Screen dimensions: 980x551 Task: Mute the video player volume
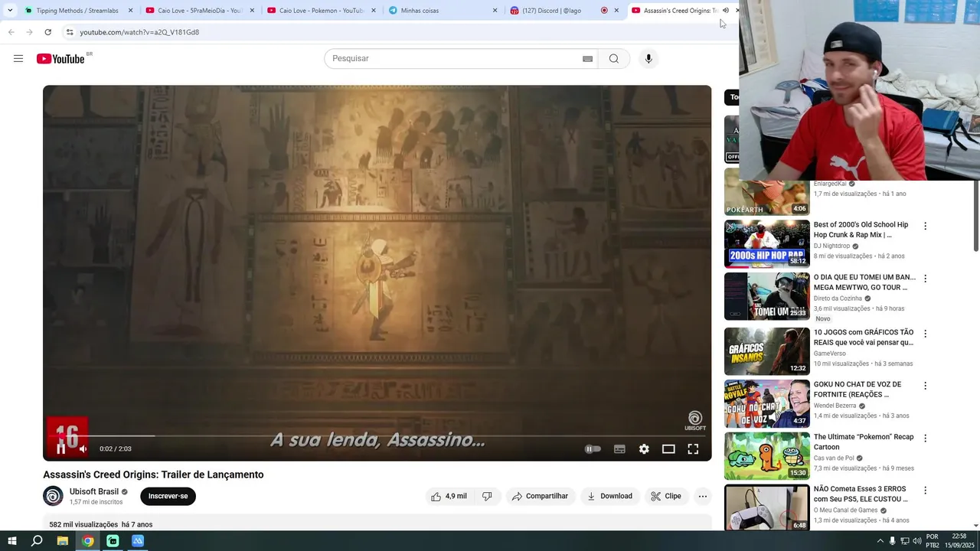pyautogui.click(x=83, y=449)
